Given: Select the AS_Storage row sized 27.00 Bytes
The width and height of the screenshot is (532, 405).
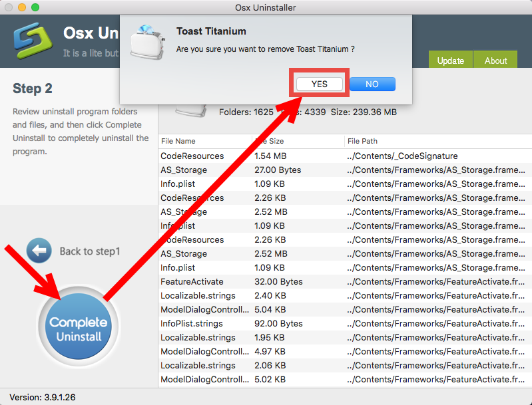Looking at the screenshot, I should coord(345,170).
